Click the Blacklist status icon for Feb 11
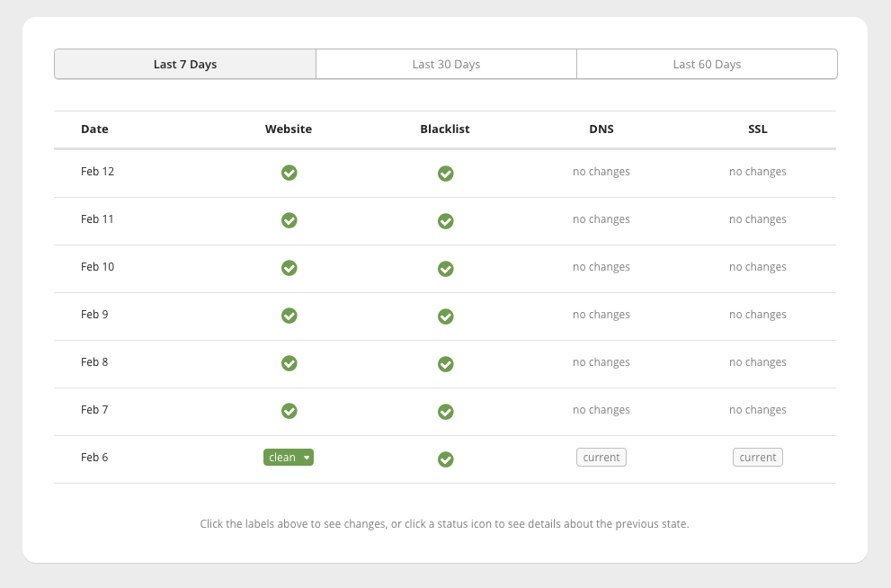891x588 pixels. click(445, 220)
